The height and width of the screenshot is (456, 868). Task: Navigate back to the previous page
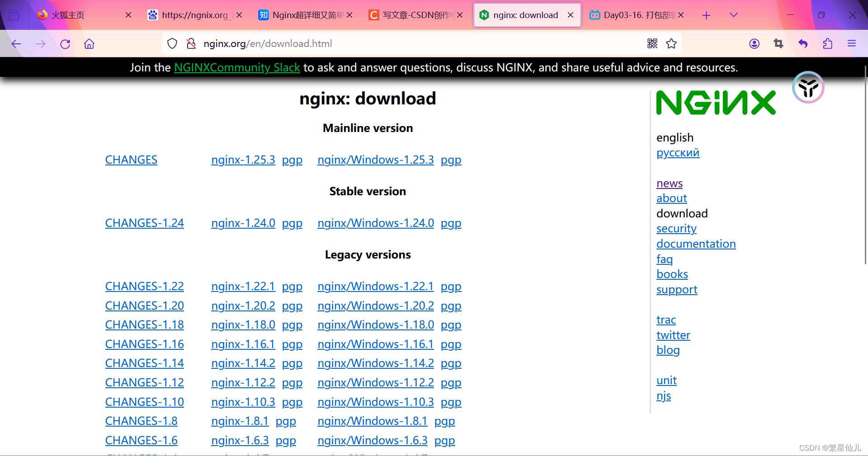16,43
